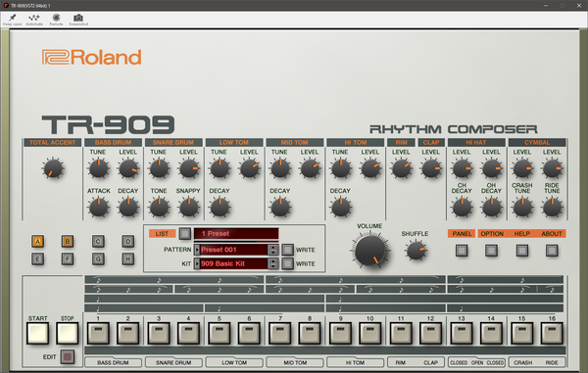Image resolution: width=588 pixels, height=373 pixels.
Task: Toggle the EDIT button
Action: [68, 357]
